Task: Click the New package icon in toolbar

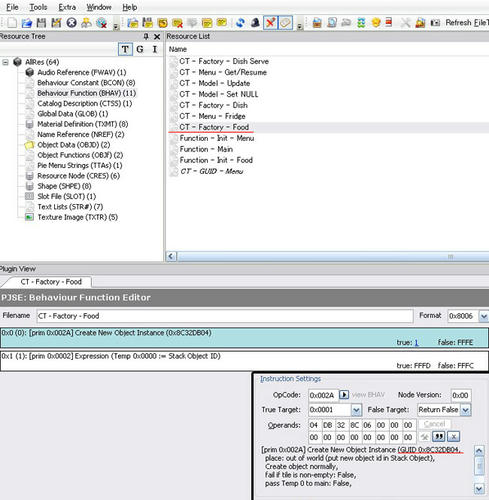Action: coord(12,23)
